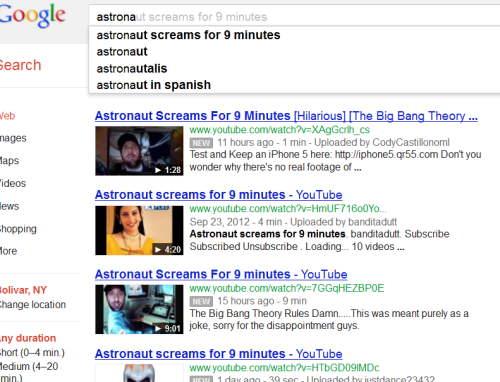The width and height of the screenshot is (500, 382).
Task: Click snippet 'Test and Keep an iPhone 5 here'
Action: pos(261,155)
